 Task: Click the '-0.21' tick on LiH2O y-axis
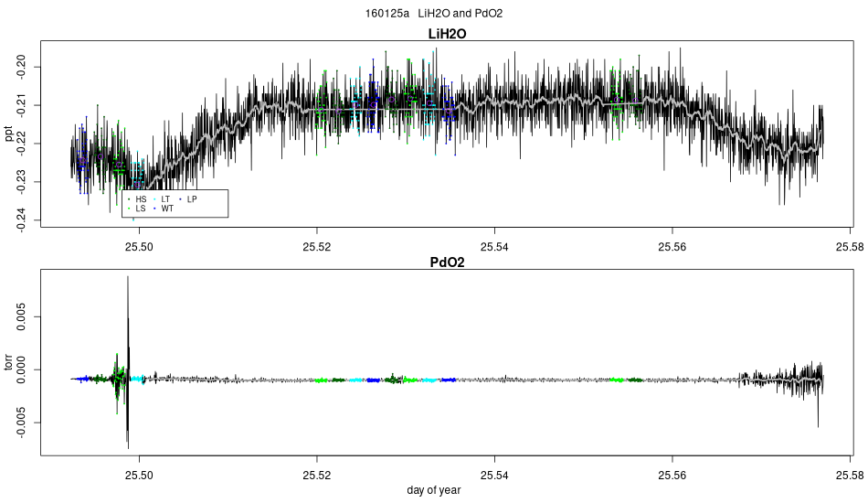(x=21, y=104)
